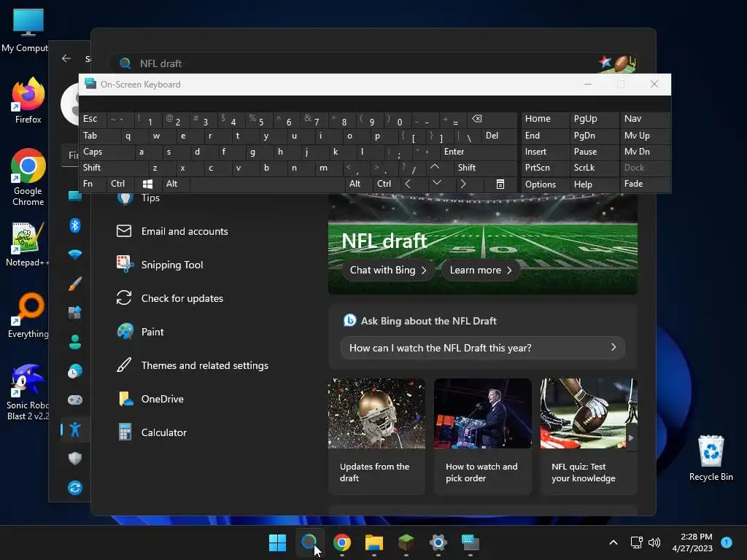Expand the 'How can I watch the NFL Draft' suggestion

pos(483,348)
